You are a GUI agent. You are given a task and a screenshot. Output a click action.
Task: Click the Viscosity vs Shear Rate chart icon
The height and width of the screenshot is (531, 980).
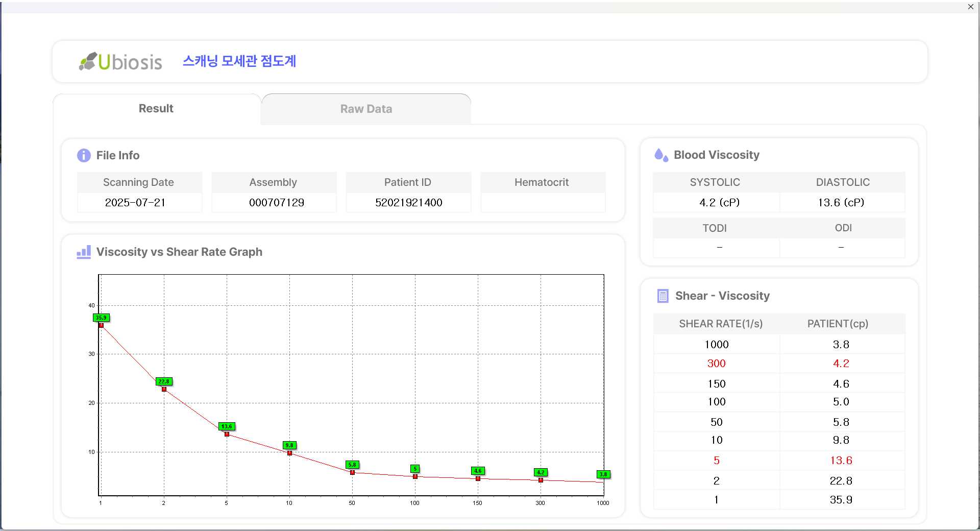[x=84, y=252]
